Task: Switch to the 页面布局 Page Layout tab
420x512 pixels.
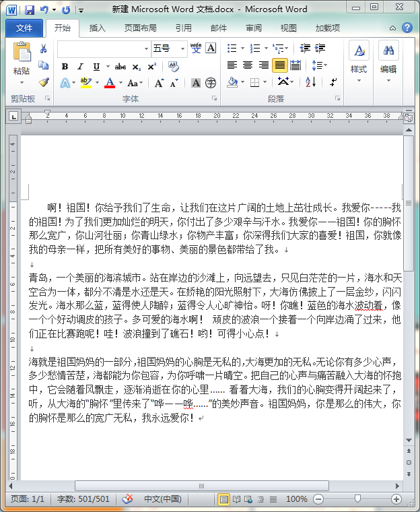Action: click(x=140, y=28)
